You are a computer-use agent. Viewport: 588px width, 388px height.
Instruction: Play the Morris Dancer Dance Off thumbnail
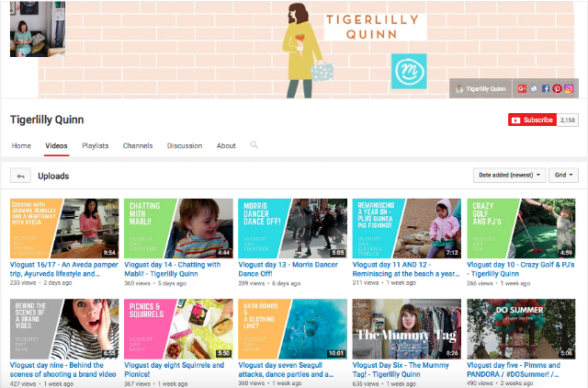(x=292, y=228)
